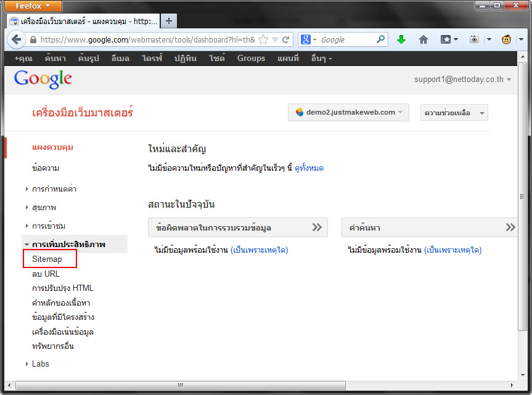Viewport: 532px width, 395px height.
Task: Click the Greasemonkey monkey icon
Action: click(507, 39)
